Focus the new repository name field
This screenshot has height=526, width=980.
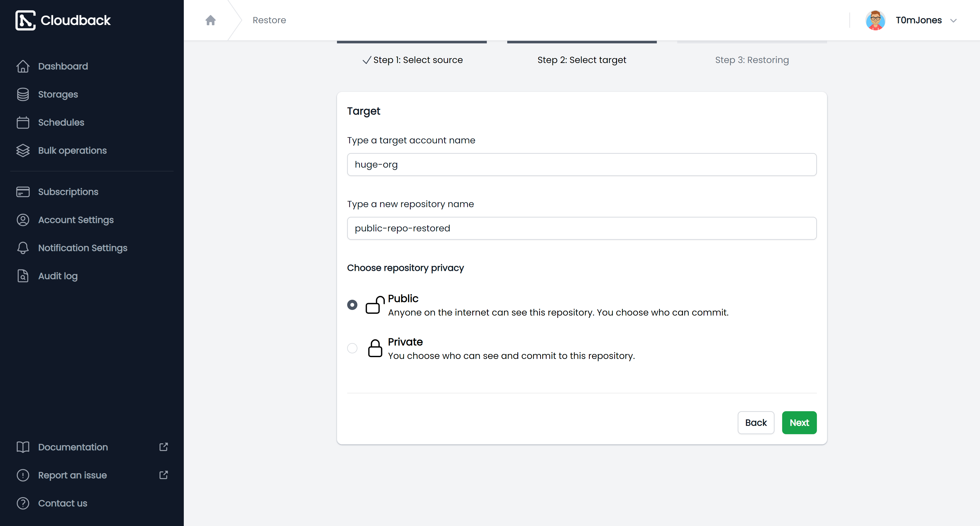click(582, 228)
